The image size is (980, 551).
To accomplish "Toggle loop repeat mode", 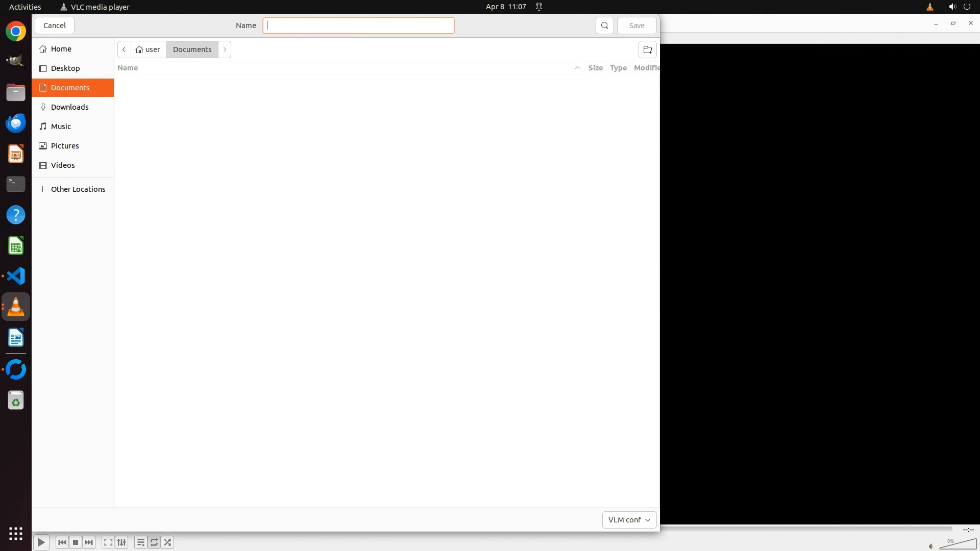I will pyautogui.click(x=154, y=542).
